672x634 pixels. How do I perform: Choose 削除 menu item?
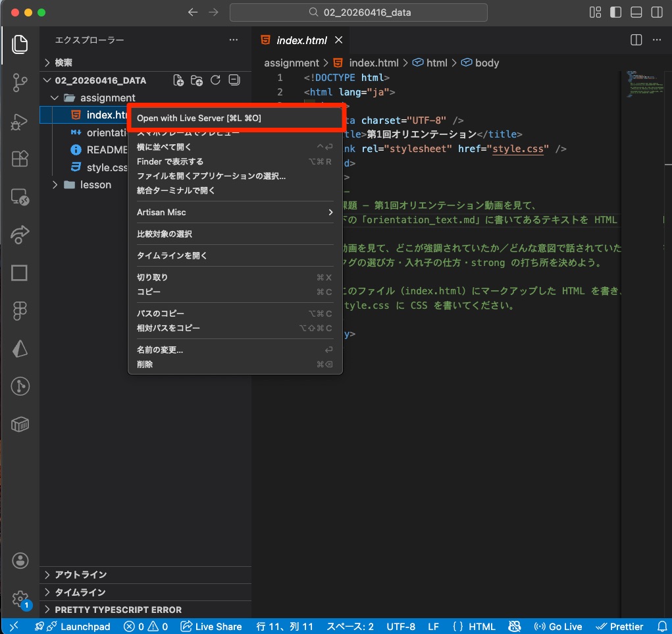pos(235,364)
